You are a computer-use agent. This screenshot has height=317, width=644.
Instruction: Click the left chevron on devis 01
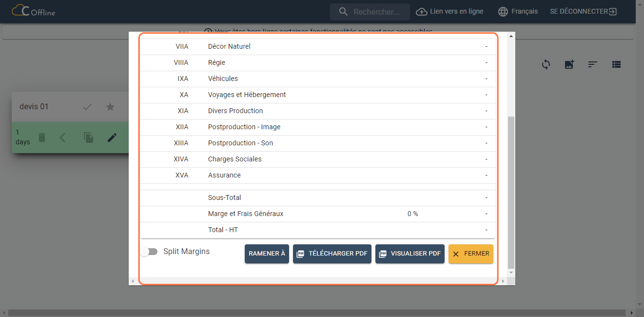click(x=62, y=138)
